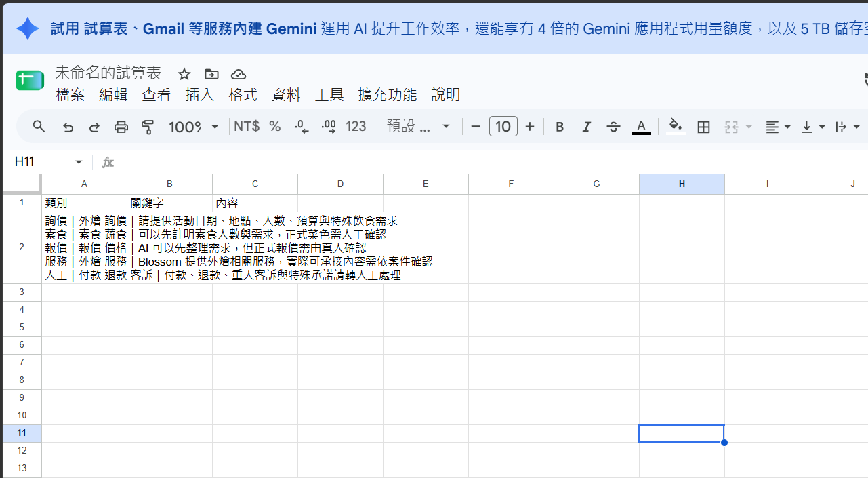Expand the Name box dropdown arrow

tap(79, 162)
